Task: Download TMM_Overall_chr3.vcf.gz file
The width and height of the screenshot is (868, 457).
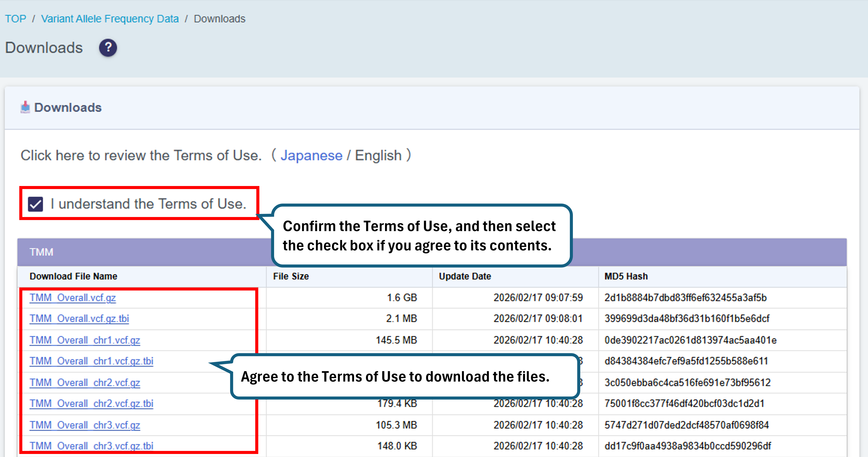Action: click(x=85, y=425)
